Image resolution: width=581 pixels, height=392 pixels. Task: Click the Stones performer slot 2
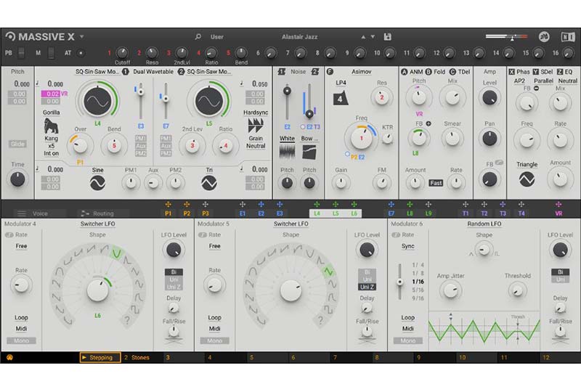pos(141,358)
